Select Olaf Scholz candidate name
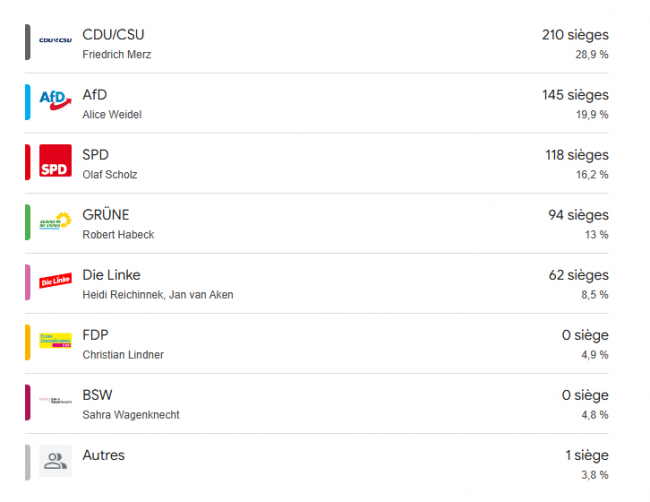 109,175
